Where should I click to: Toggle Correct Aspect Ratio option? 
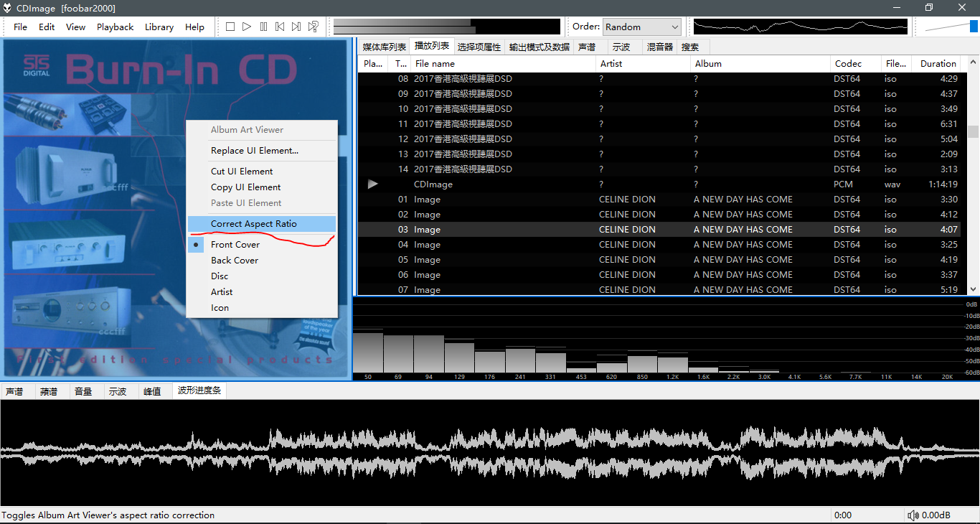coord(253,224)
